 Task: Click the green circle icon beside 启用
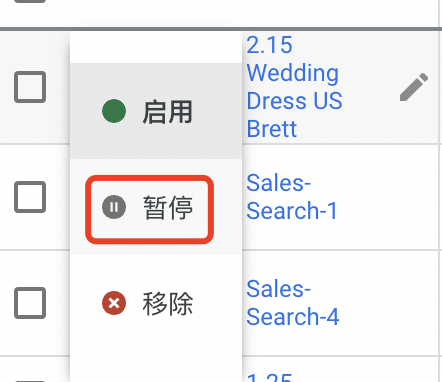click(114, 111)
